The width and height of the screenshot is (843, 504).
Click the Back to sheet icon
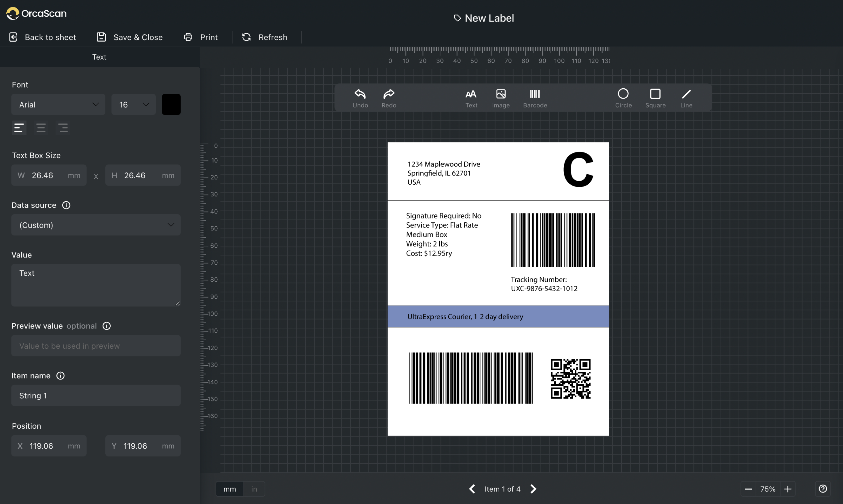(x=13, y=37)
